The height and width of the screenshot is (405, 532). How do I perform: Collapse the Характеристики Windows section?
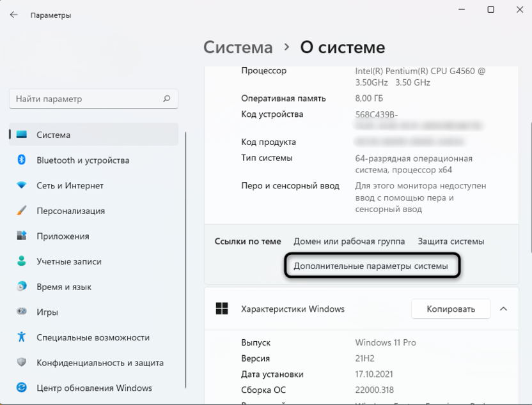pos(503,309)
